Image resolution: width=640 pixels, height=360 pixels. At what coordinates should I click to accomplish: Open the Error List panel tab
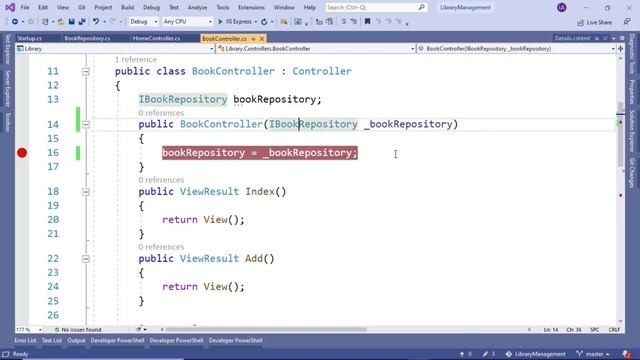(x=25, y=340)
